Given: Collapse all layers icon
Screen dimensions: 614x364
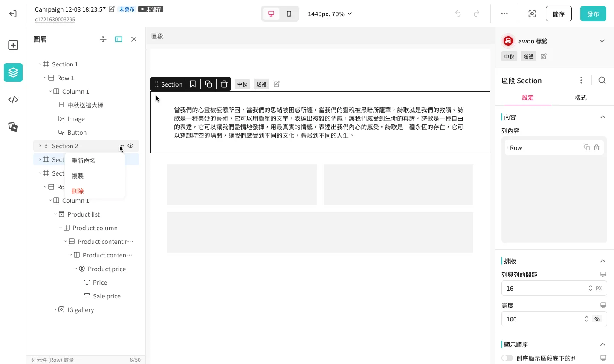Looking at the screenshot, I should 103,39.
